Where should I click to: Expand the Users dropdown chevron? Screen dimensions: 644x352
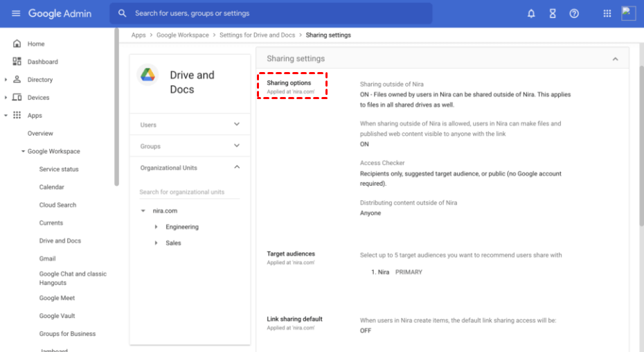point(237,125)
